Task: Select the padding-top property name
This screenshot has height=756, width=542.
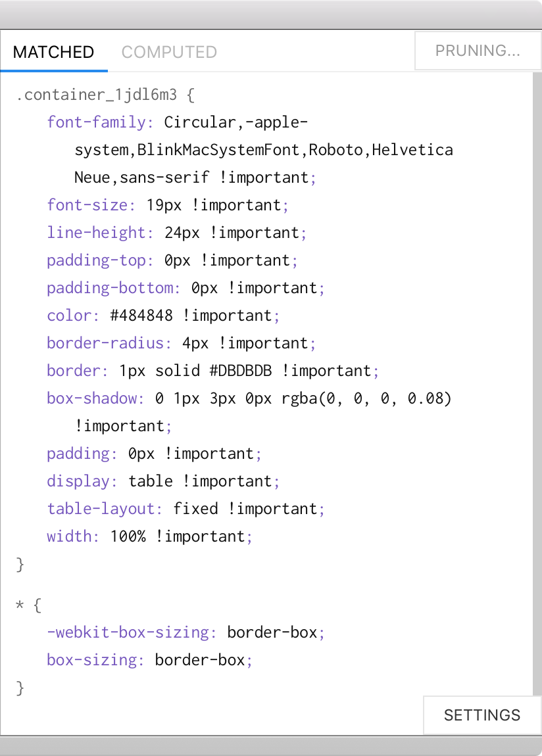Action: (x=96, y=260)
